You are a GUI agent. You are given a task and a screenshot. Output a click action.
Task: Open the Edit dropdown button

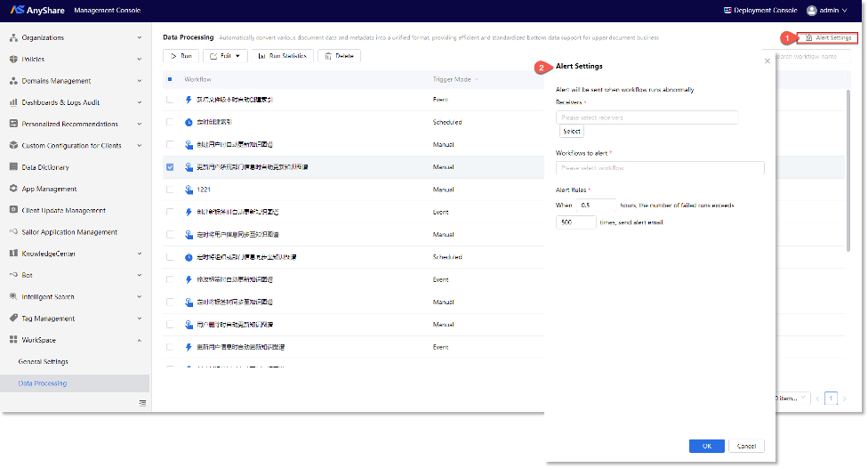point(225,56)
